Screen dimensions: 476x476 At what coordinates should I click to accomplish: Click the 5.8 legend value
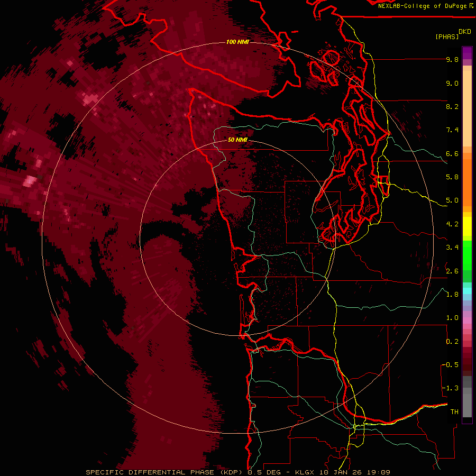pos(452,177)
